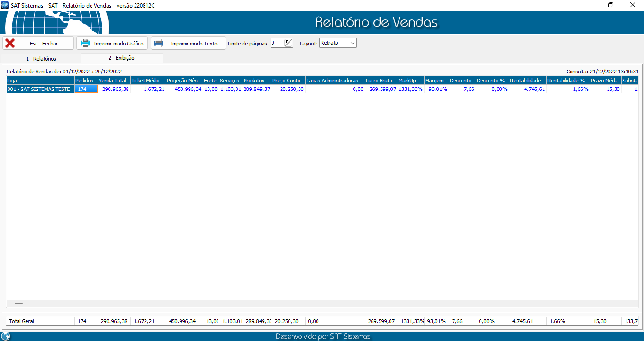Click the color printer icon for Gráfico mode
This screenshot has width=644, height=341.
click(x=85, y=43)
